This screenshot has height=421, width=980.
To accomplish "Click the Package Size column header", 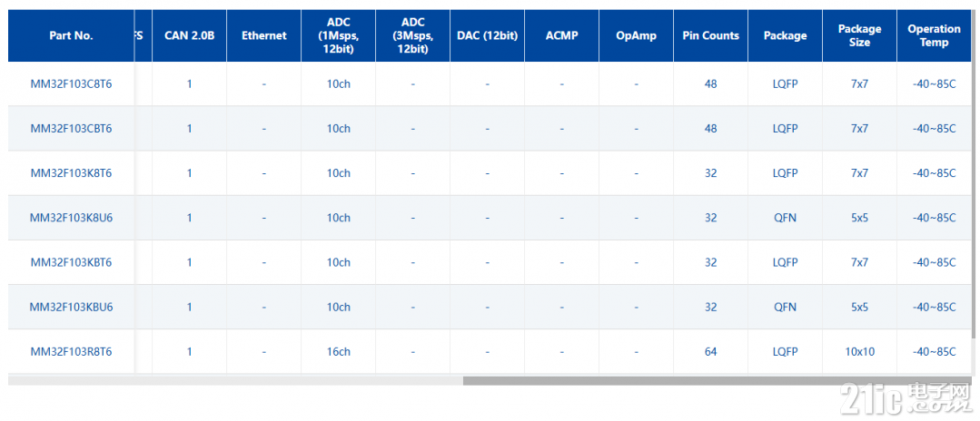I will pyautogui.click(x=859, y=35).
